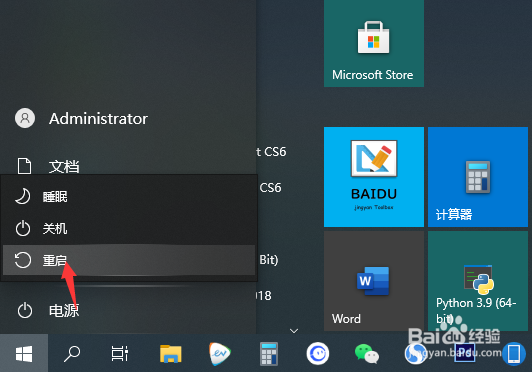Launch the Calculator (计算器) tile

point(478,177)
